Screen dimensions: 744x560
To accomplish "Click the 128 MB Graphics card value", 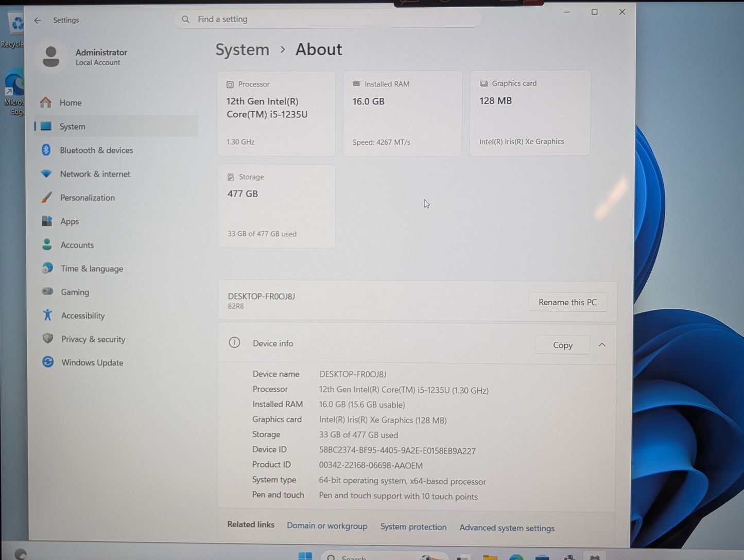I will coord(495,101).
